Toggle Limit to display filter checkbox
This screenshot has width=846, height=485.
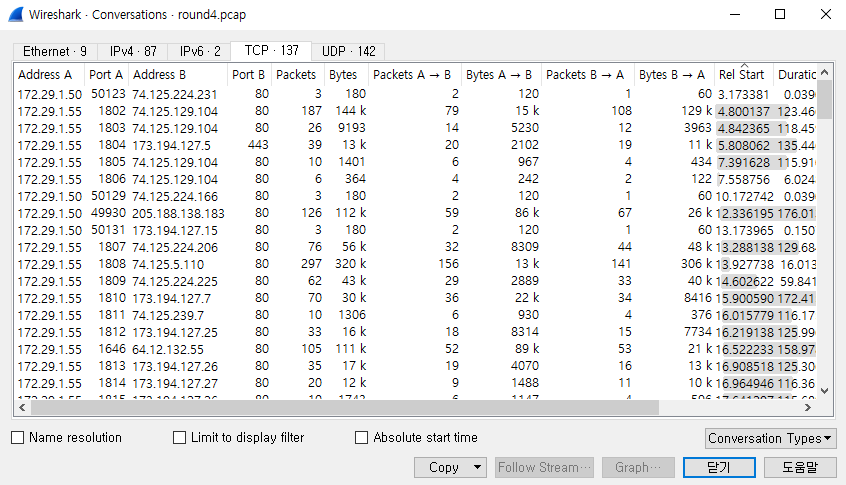[x=179, y=438]
